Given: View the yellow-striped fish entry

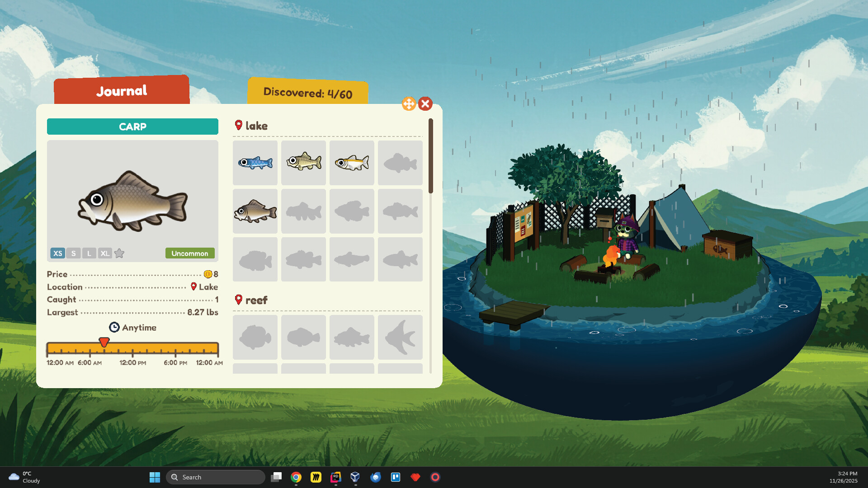Looking at the screenshot, I should tap(352, 163).
